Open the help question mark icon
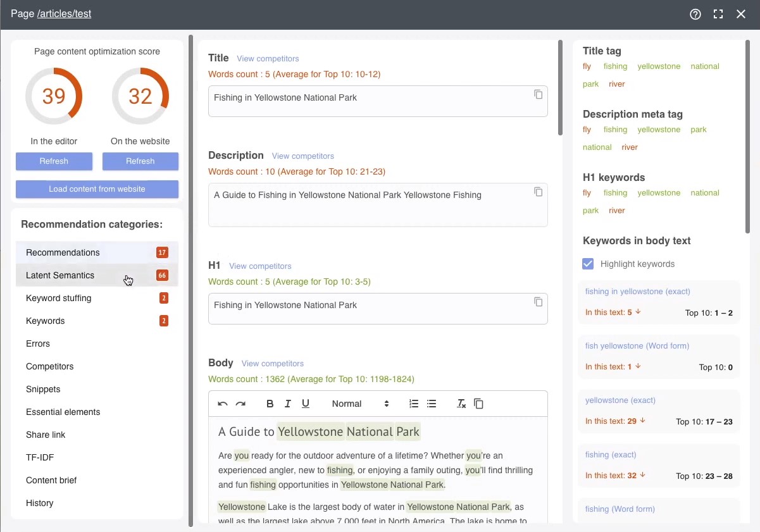Screen dimensions: 760x532 coord(695,14)
